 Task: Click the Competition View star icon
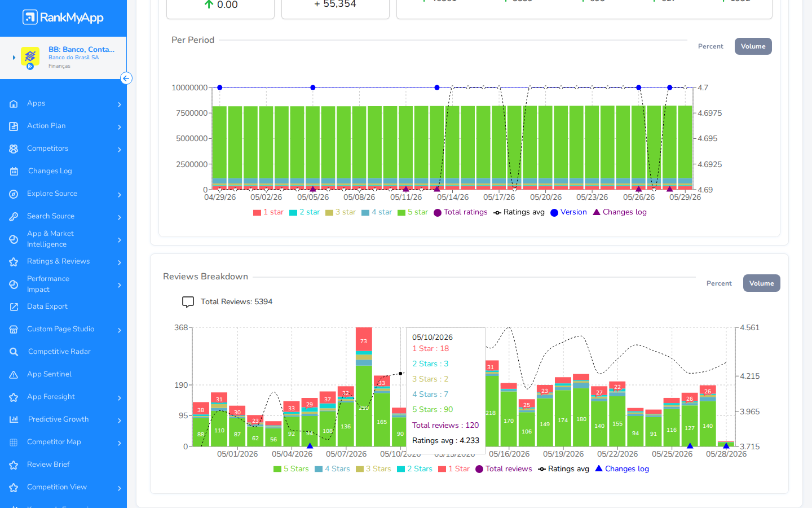tap(14, 488)
